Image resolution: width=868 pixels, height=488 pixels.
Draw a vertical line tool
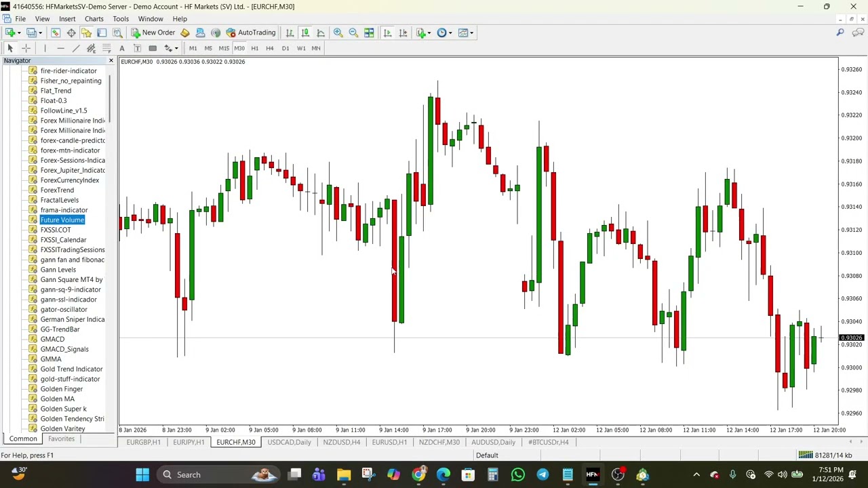point(45,48)
